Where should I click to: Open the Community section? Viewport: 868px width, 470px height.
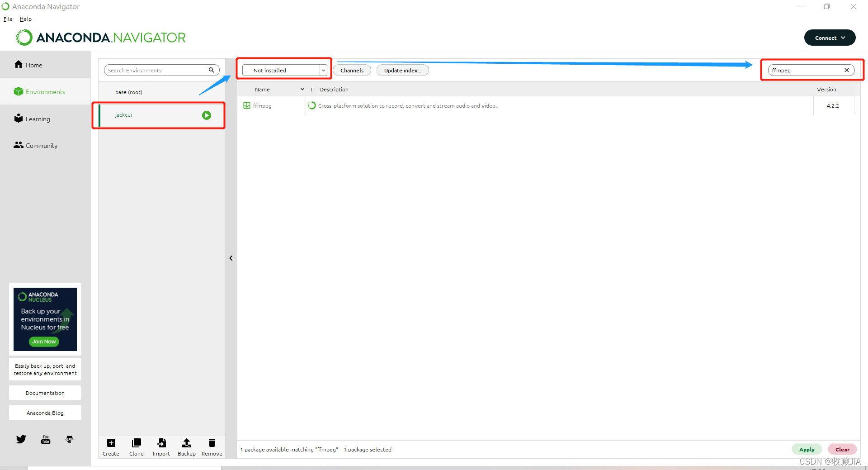pyautogui.click(x=45, y=145)
